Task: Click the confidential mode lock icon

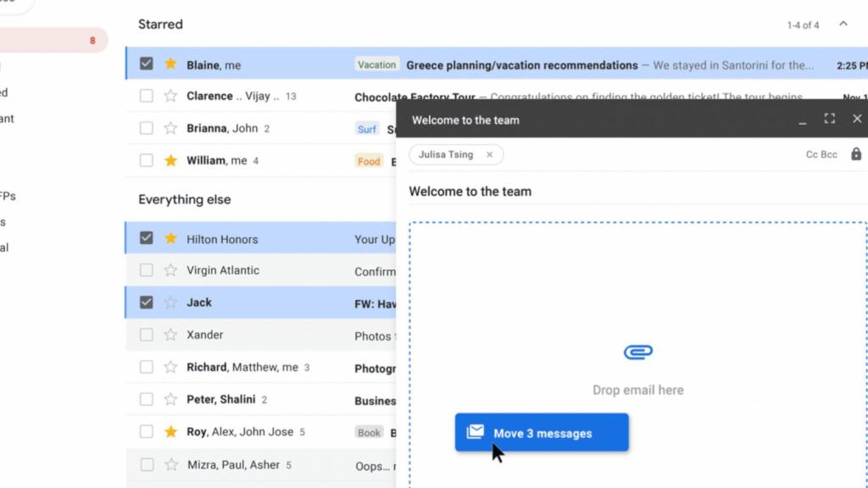Action: click(856, 154)
